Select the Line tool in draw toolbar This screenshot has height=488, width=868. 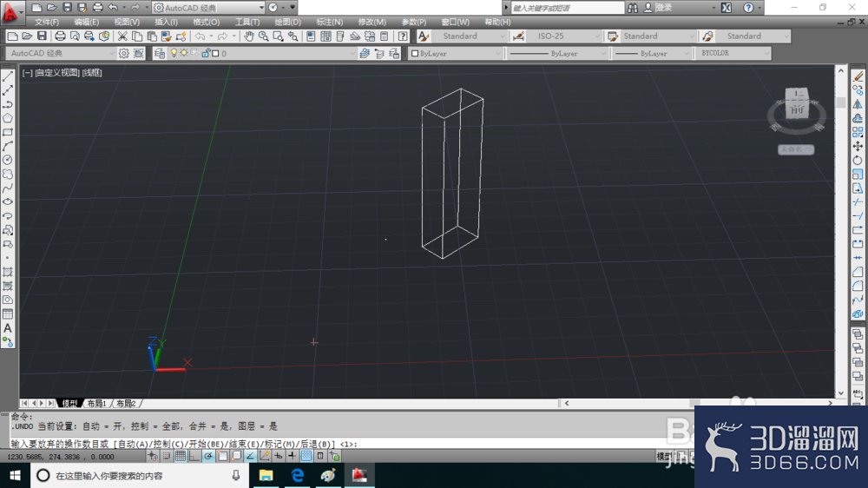[8, 76]
